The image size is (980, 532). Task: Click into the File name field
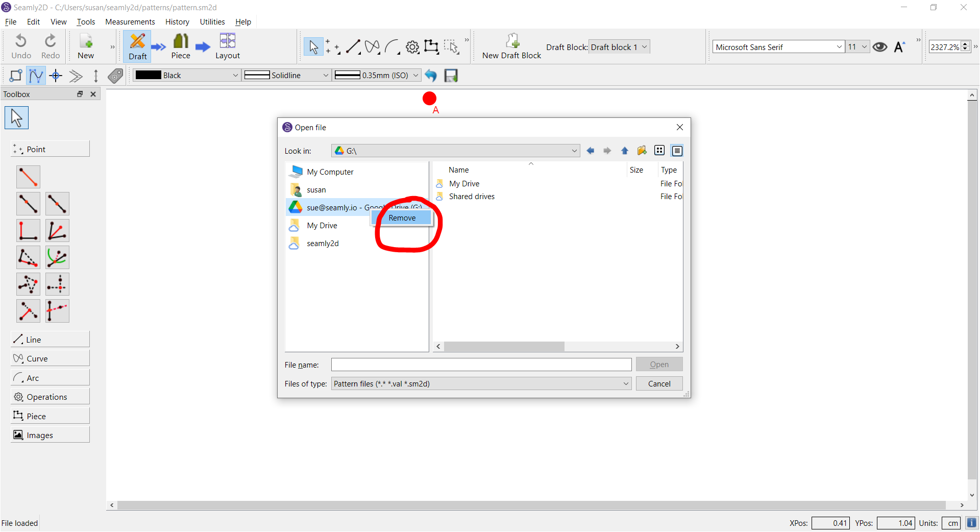pyautogui.click(x=481, y=365)
